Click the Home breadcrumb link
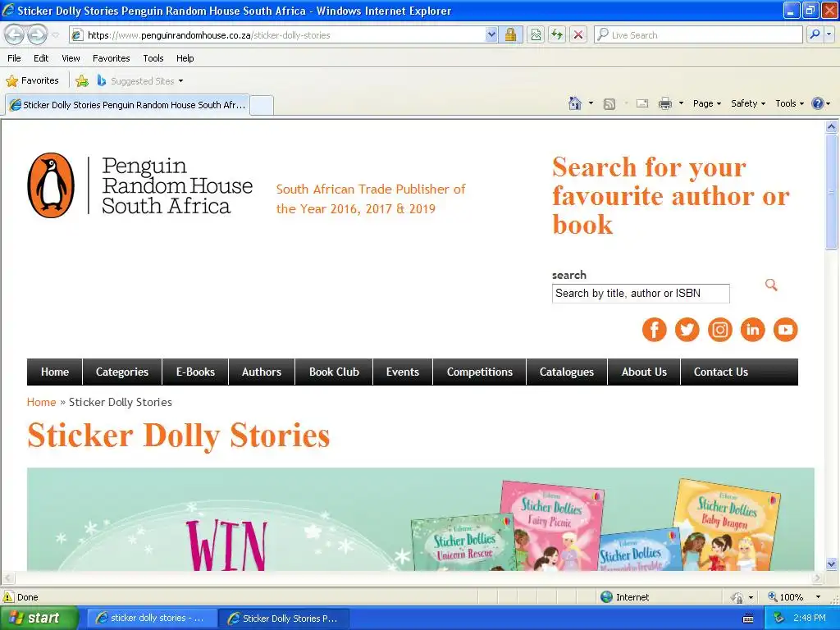 41,402
